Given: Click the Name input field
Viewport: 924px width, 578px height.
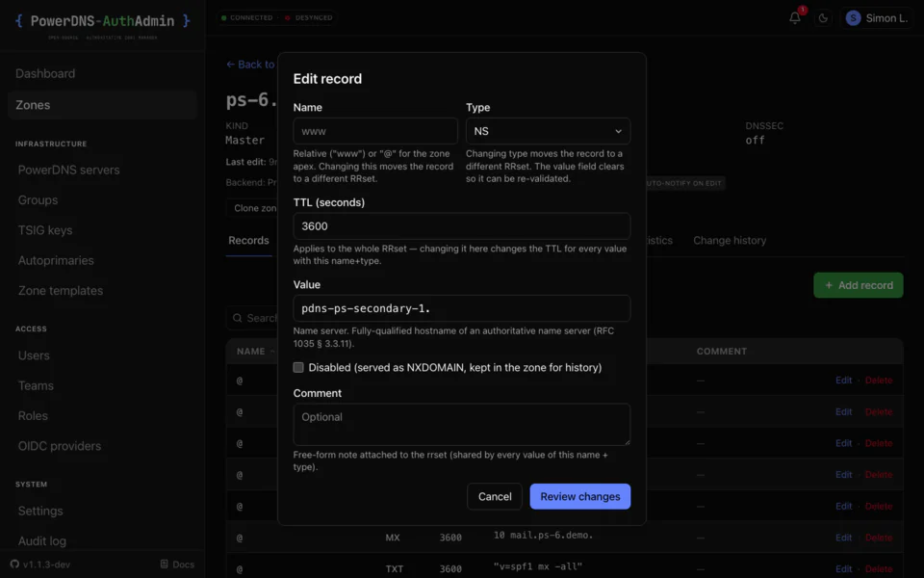Looking at the screenshot, I should click(375, 131).
